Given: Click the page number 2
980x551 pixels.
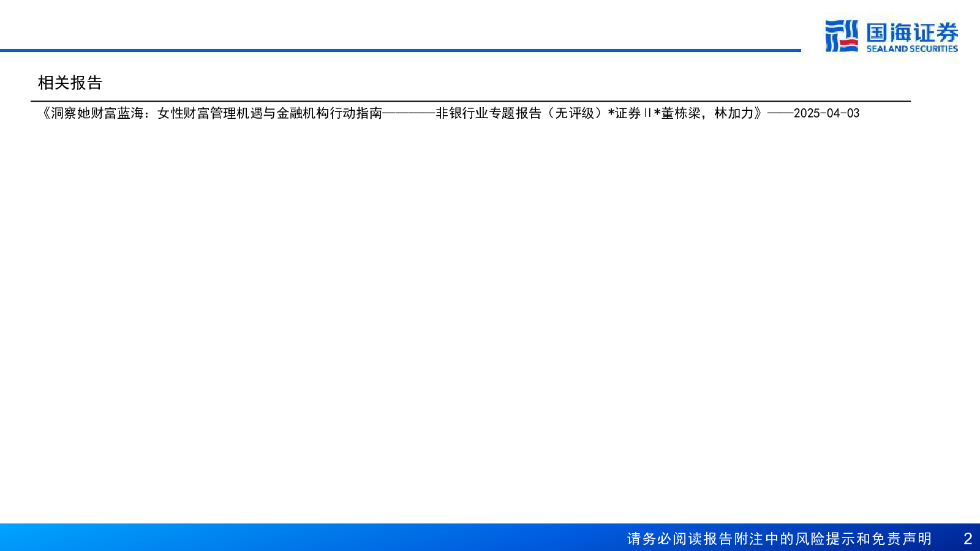Looking at the screenshot, I should pos(968,539).
